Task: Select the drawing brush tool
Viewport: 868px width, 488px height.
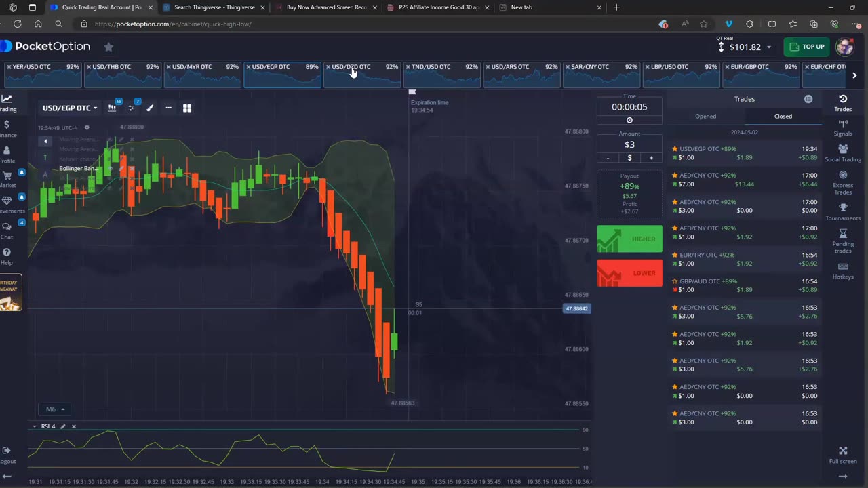Action: coord(150,108)
